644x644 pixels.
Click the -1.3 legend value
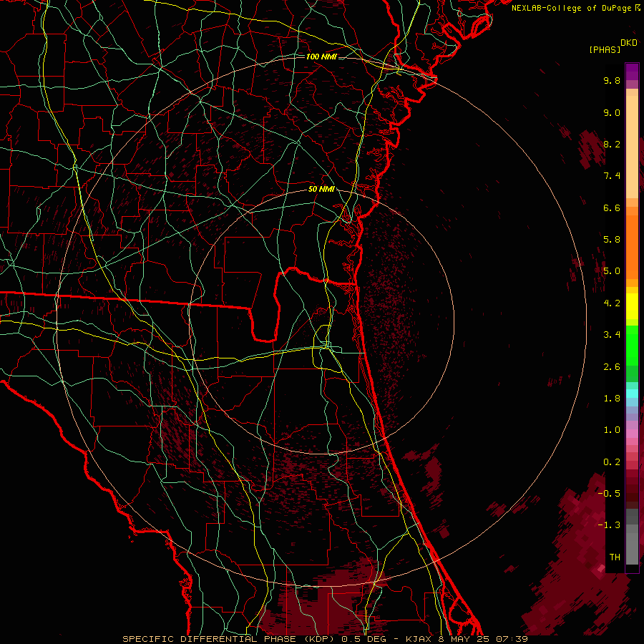(609, 525)
